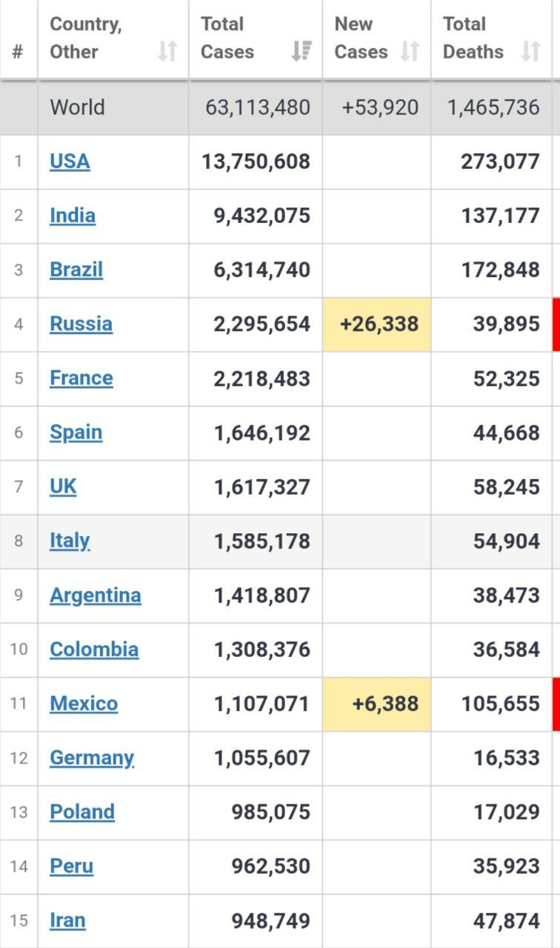Open the Italy country link
This screenshot has height=948, width=560.
pyautogui.click(x=70, y=541)
